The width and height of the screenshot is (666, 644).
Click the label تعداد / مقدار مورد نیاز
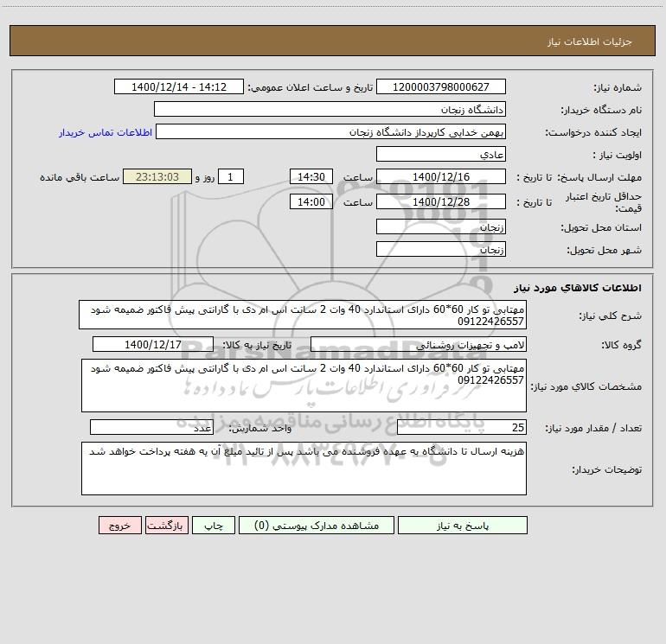pos(593,429)
